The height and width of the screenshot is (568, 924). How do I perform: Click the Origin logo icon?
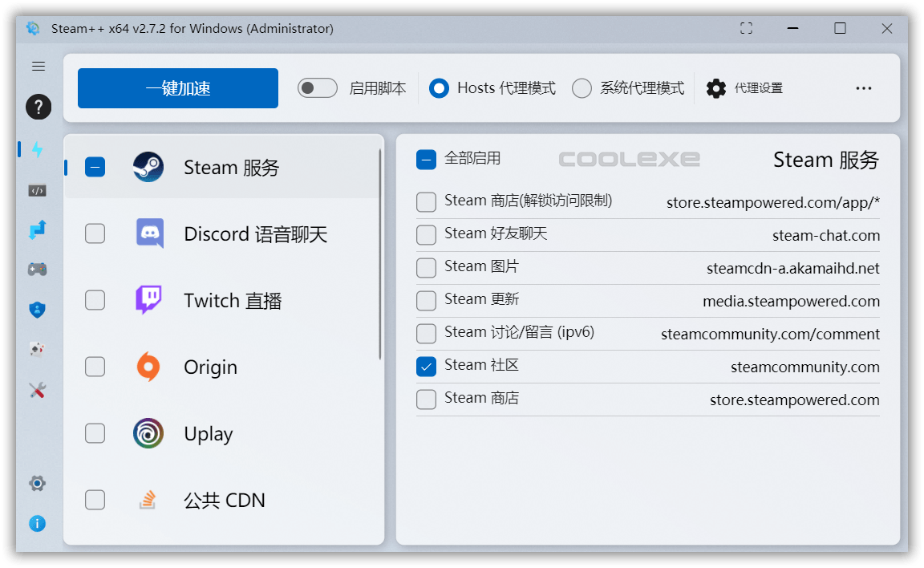(148, 367)
